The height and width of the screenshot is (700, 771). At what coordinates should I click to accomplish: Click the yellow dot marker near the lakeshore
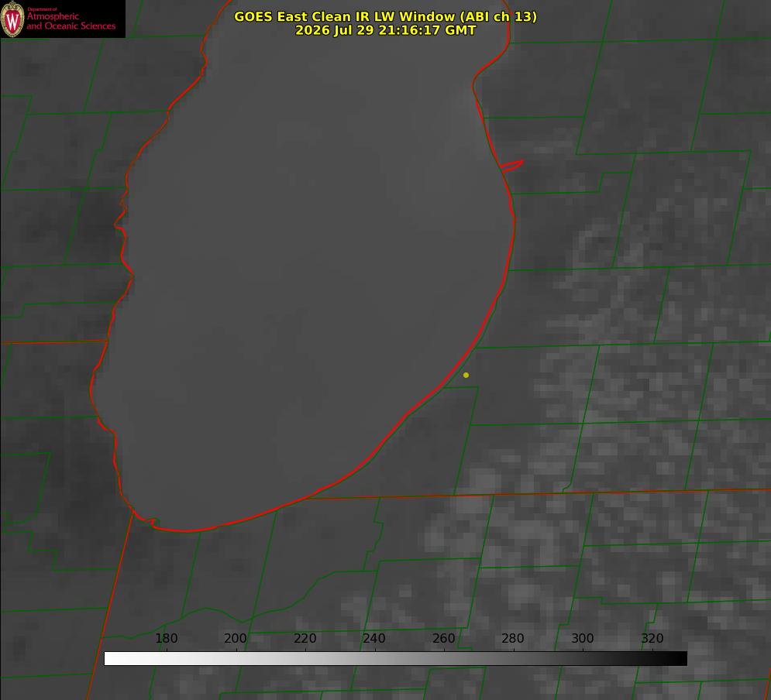[466, 375]
